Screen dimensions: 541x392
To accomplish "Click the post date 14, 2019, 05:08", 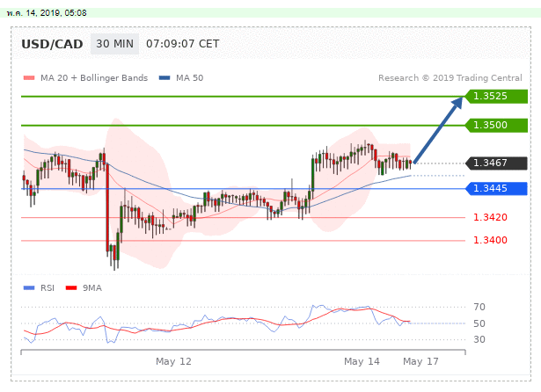I will pos(47,13).
